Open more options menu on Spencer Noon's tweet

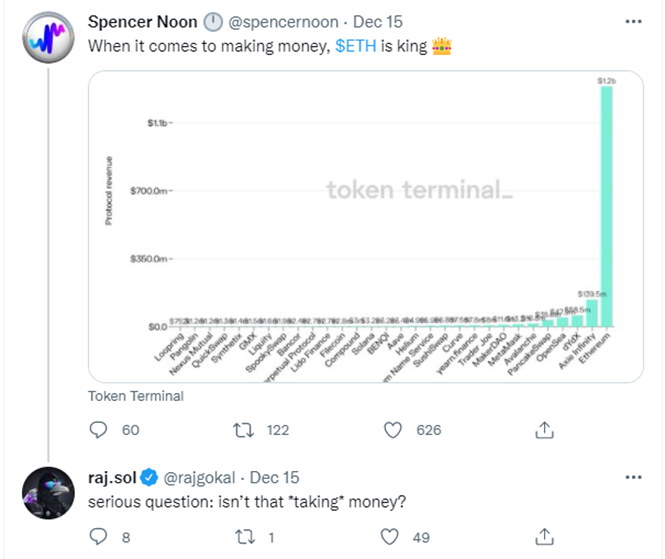pyautogui.click(x=634, y=22)
